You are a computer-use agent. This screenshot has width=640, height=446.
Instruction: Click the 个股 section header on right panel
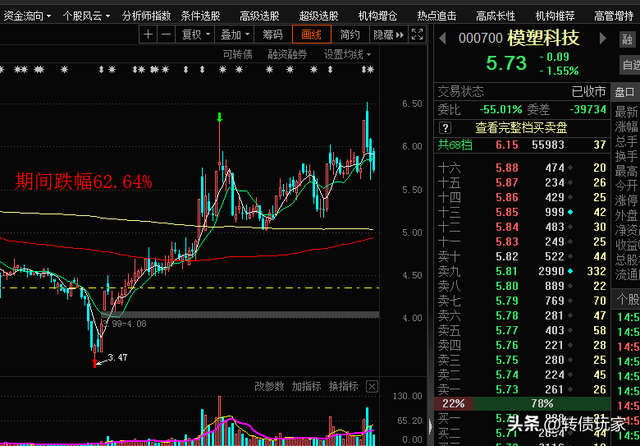pyautogui.click(x=628, y=300)
